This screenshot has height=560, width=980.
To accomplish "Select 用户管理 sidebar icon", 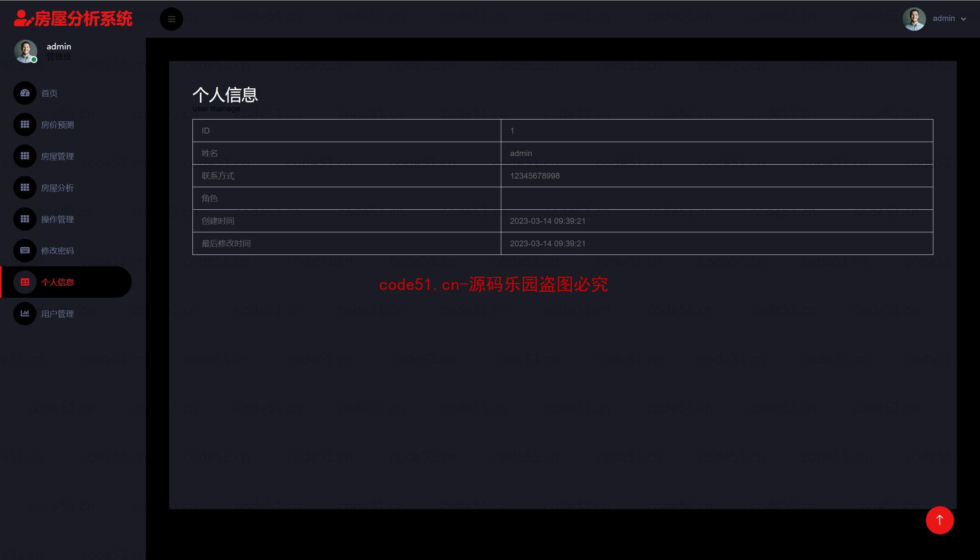I will [x=25, y=313].
